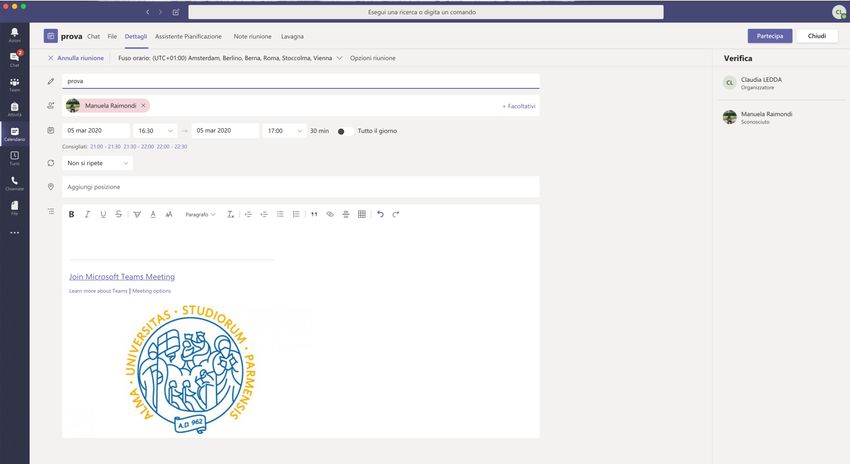850x464 pixels.
Task: Open Team section in the sidebar
Action: tap(14, 84)
